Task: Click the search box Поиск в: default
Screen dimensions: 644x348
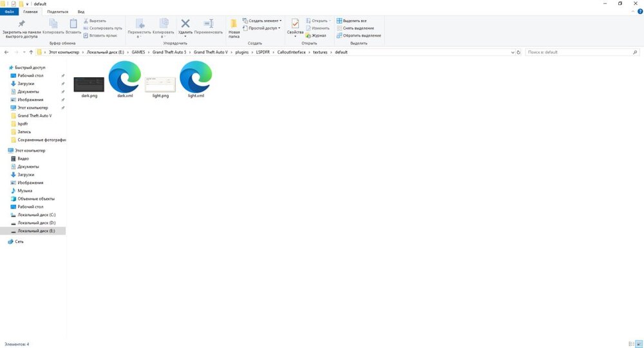Action: [582, 52]
